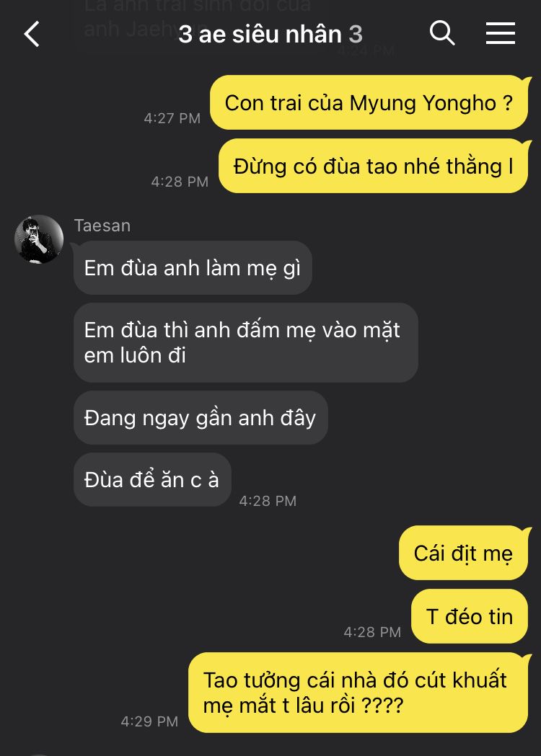Tap the back arrow icon
The image size is (541, 756).
[x=32, y=34]
